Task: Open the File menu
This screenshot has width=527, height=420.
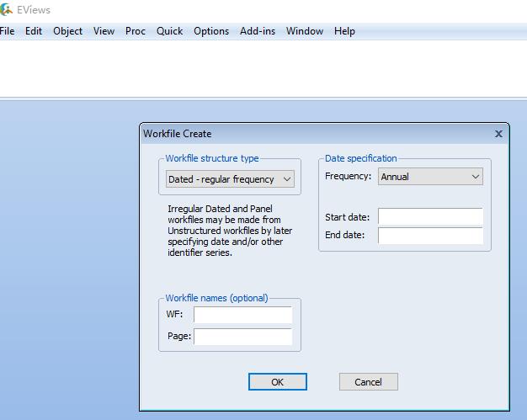Action: [x=7, y=31]
